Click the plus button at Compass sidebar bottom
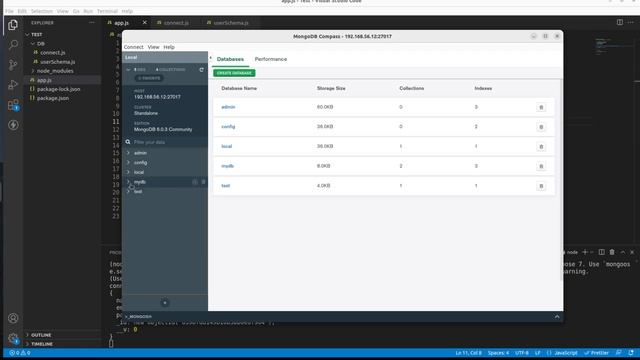 (165, 303)
